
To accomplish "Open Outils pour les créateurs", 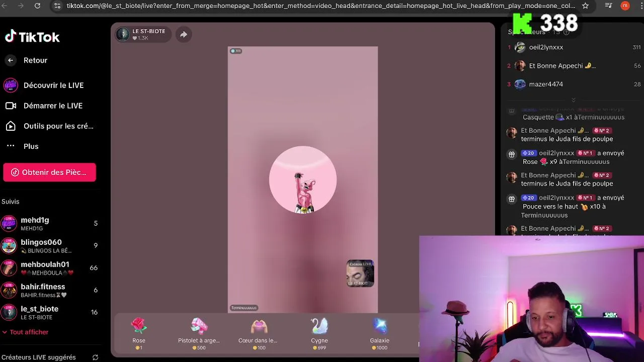I will (49, 126).
